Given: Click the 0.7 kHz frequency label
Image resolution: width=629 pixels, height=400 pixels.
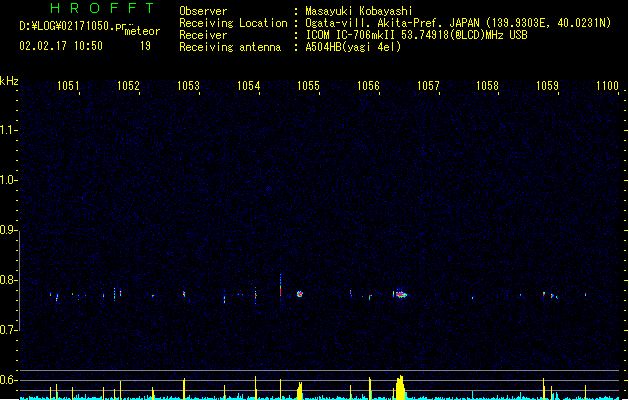Looking at the screenshot, I should click(9, 330).
